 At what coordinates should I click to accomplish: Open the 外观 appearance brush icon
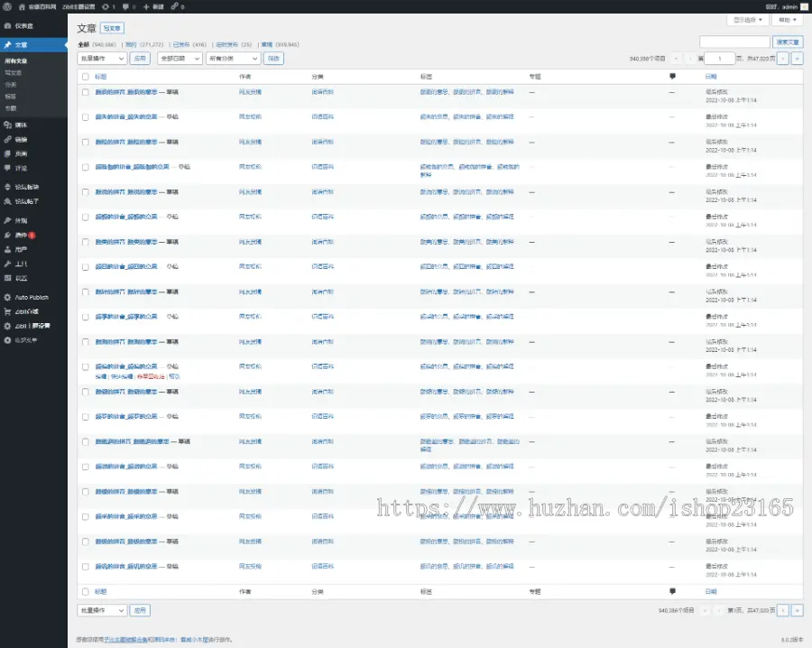pyautogui.click(x=8, y=220)
